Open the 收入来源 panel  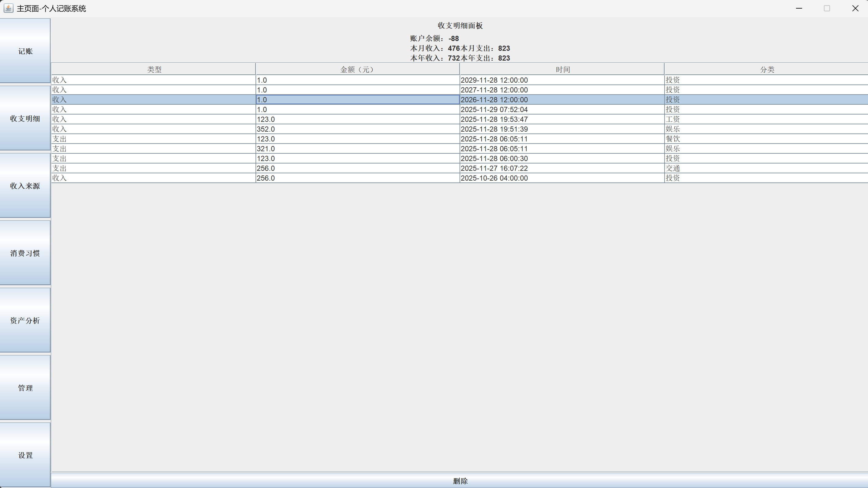[x=25, y=186]
